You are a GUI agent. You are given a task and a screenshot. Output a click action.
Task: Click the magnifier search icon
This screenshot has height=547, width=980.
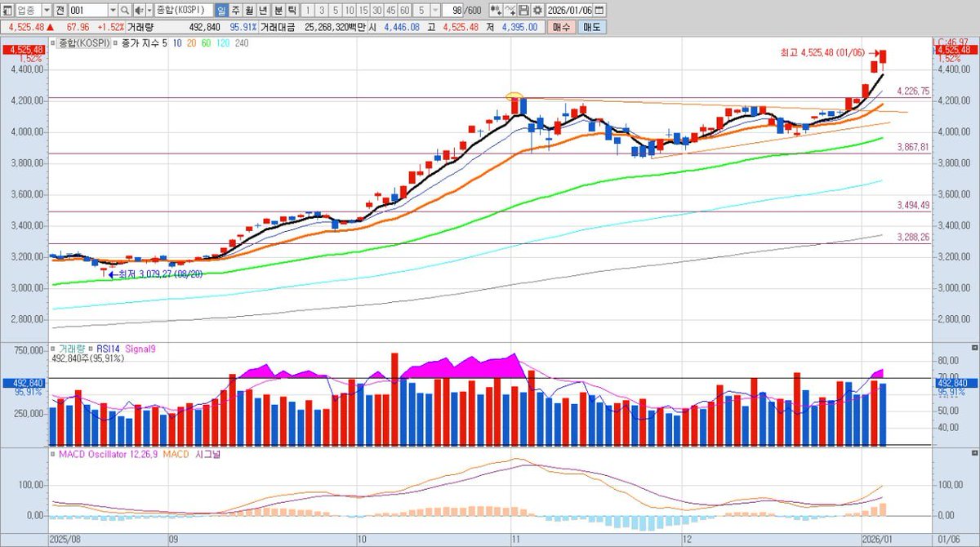[124, 11]
